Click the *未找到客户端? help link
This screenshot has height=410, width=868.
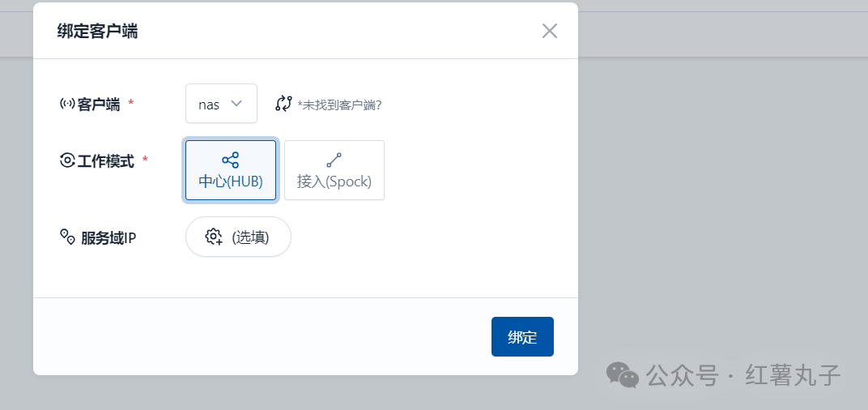tap(339, 105)
